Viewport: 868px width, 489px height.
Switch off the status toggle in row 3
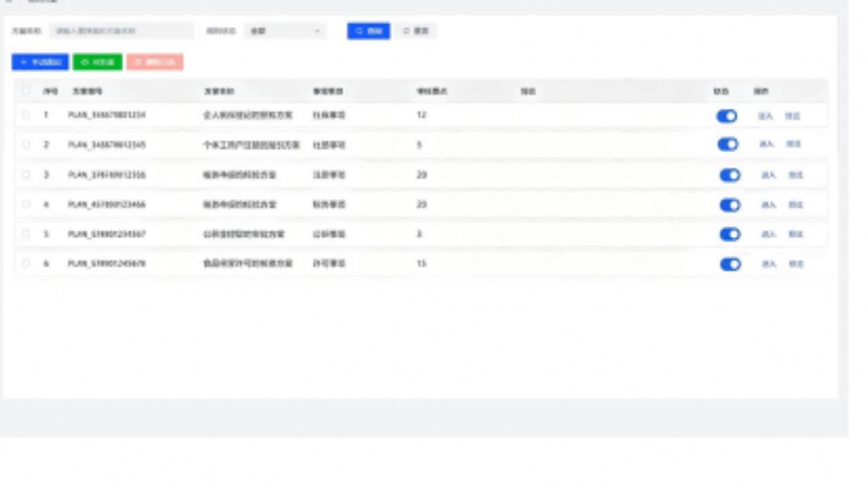[730, 175]
